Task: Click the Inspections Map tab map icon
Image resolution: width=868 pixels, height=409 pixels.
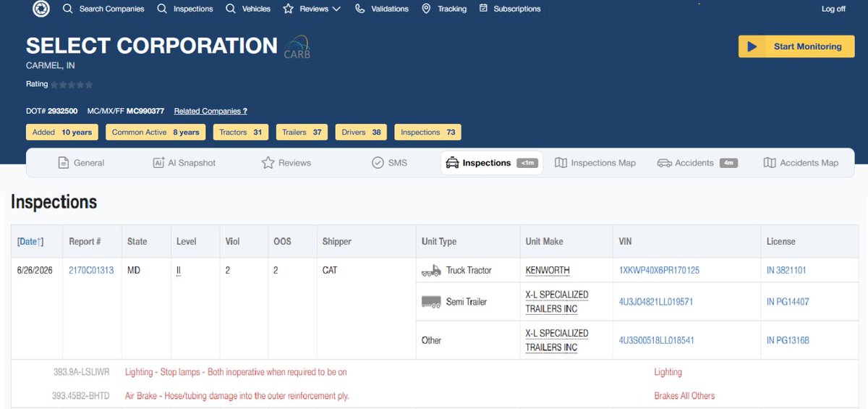Action: (x=561, y=163)
